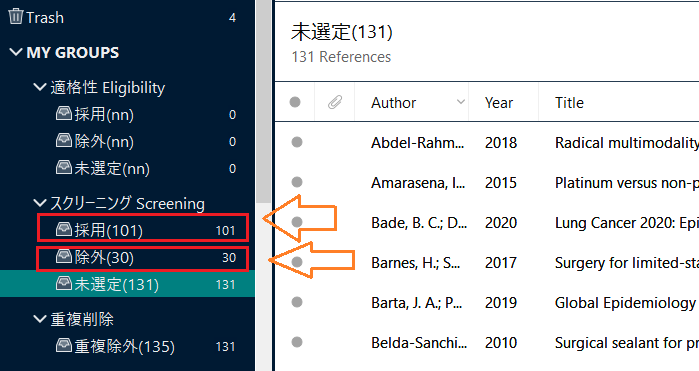
Task: Click the 採用(101) group tray icon
Action: point(64,230)
